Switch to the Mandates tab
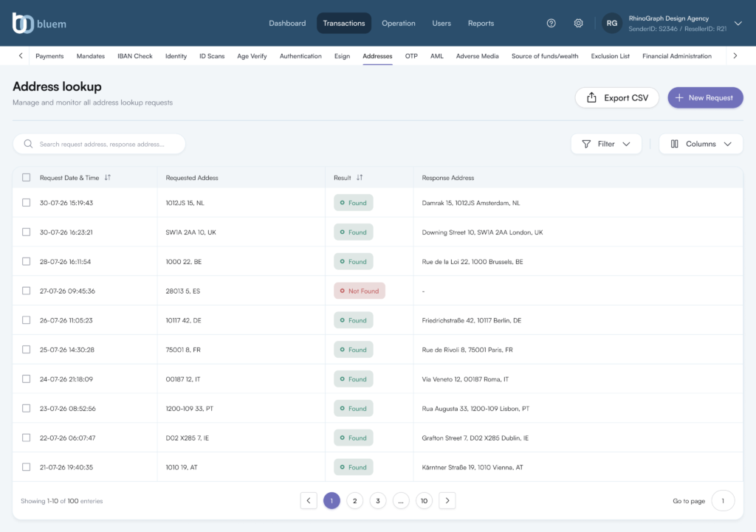 tap(91, 56)
